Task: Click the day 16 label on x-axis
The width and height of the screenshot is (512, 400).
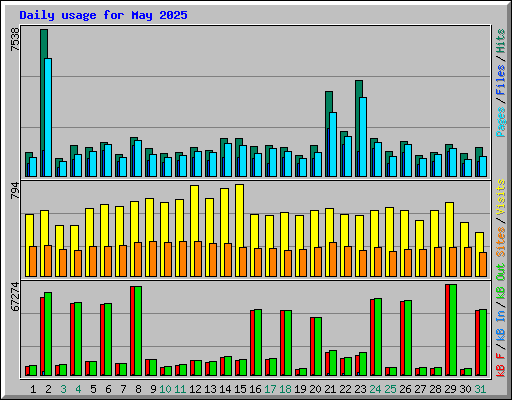Action: (255, 389)
